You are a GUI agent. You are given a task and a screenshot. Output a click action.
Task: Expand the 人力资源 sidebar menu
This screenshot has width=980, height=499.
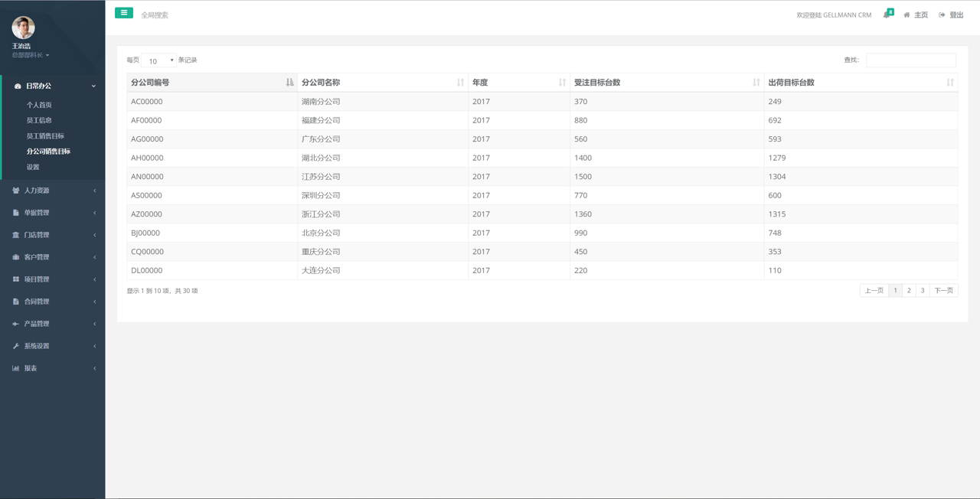tap(52, 191)
